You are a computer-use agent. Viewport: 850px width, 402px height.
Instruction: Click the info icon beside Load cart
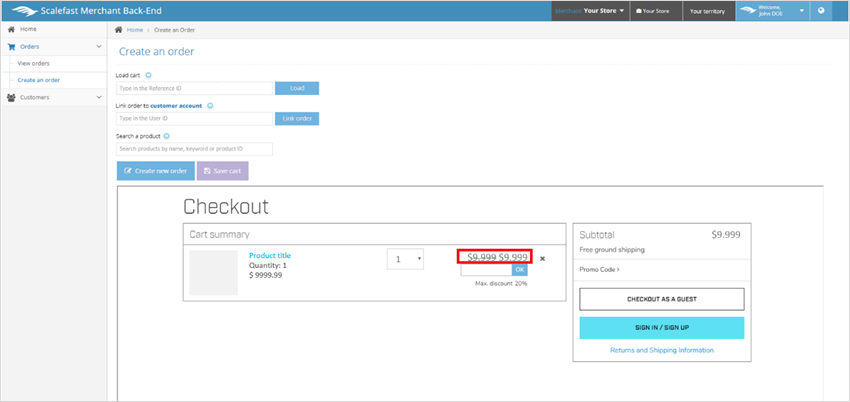point(149,75)
